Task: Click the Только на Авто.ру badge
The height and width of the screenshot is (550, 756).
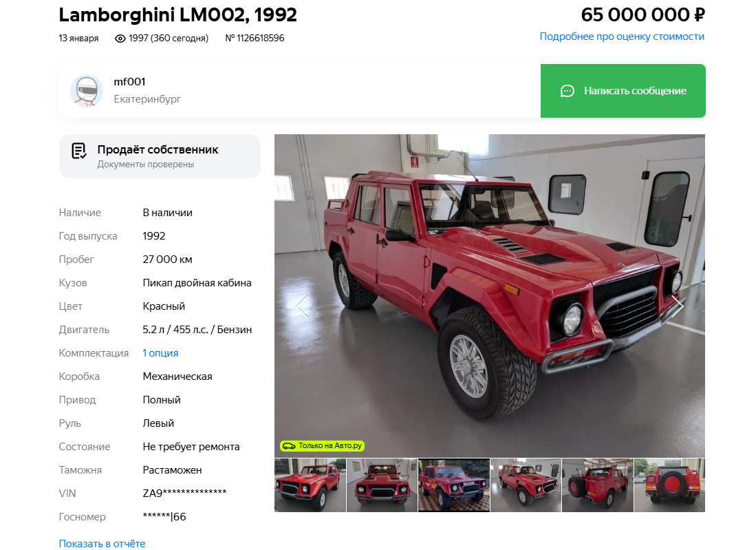Action: click(x=322, y=446)
